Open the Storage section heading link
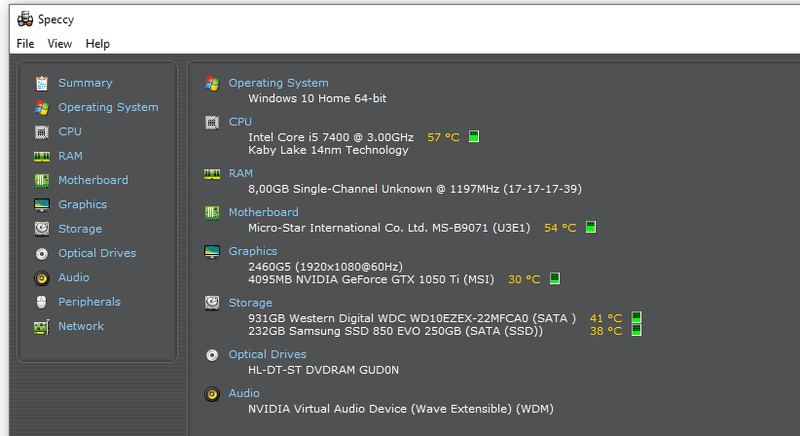Screen dimensions: 800x436 point(250,301)
